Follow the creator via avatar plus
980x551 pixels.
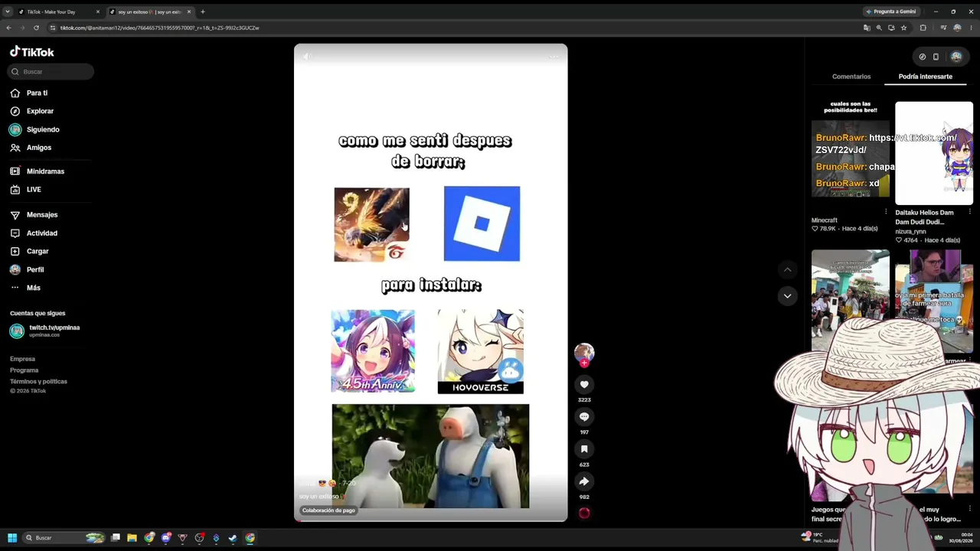coord(584,363)
